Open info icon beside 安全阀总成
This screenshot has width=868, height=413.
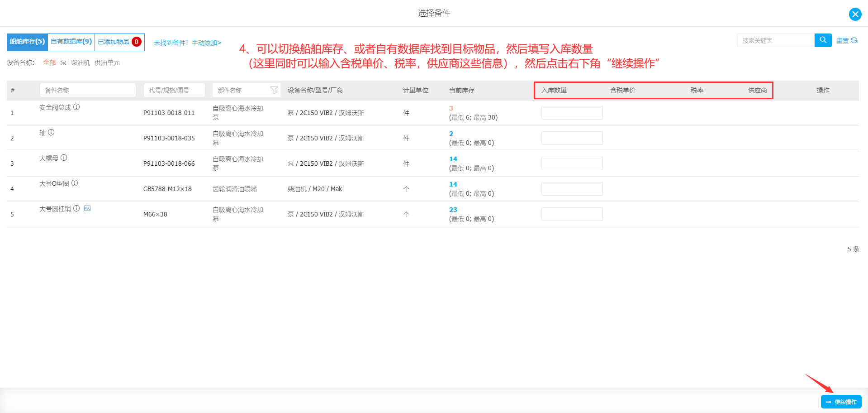[x=76, y=107]
